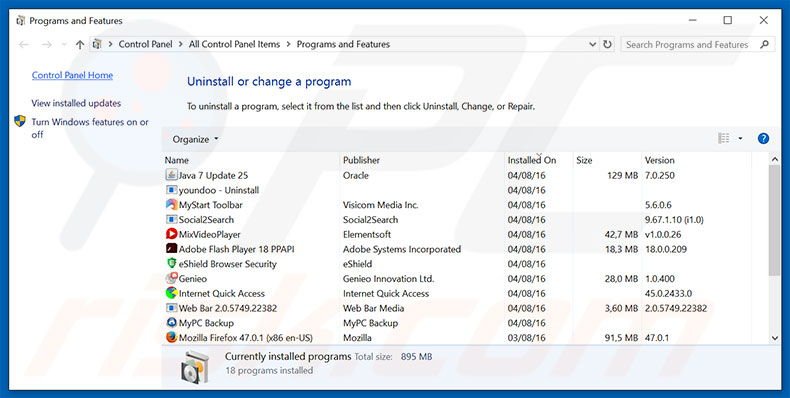The width and height of the screenshot is (790, 398).
Task: Select the Java 7 Update 25 row
Action: tap(466, 175)
